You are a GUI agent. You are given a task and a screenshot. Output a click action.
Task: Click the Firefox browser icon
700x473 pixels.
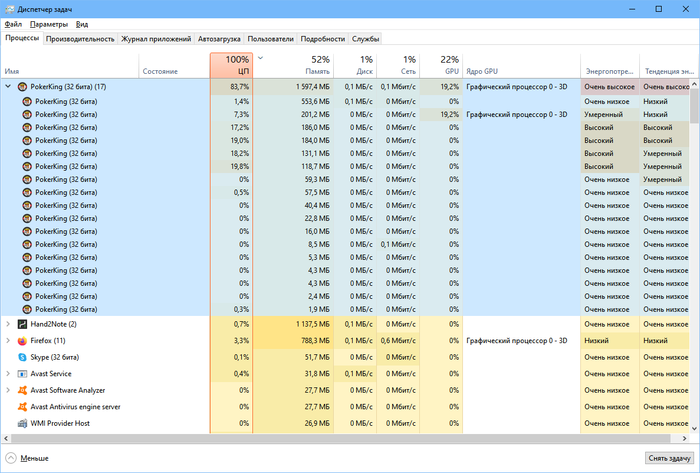point(22,341)
